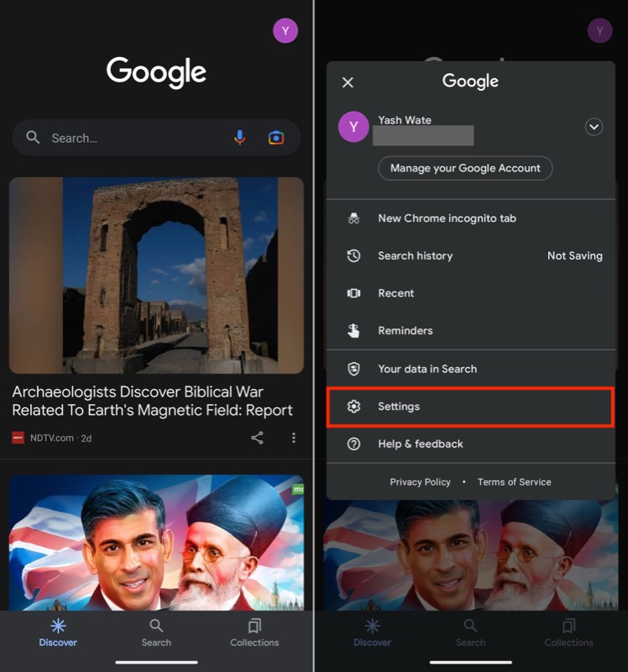Tap the Recent carousel icon
This screenshot has height=672, width=628.
pyautogui.click(x=353, y=293)
